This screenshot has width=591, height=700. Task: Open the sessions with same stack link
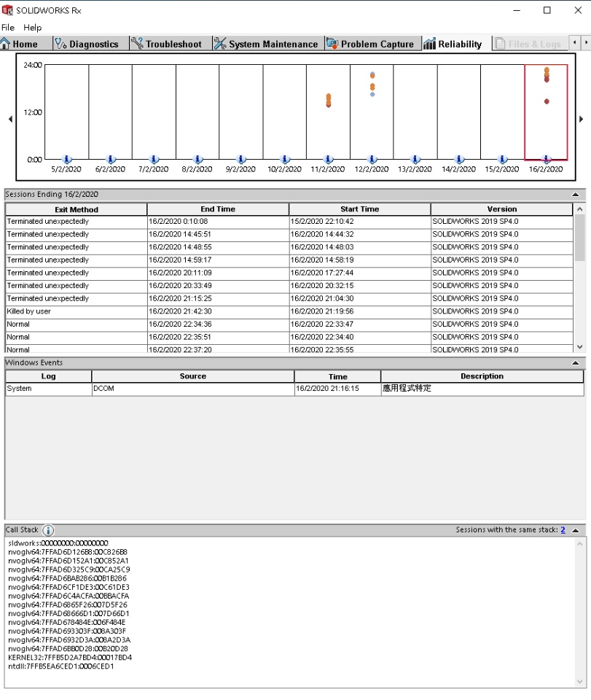[x=563, y=530]
